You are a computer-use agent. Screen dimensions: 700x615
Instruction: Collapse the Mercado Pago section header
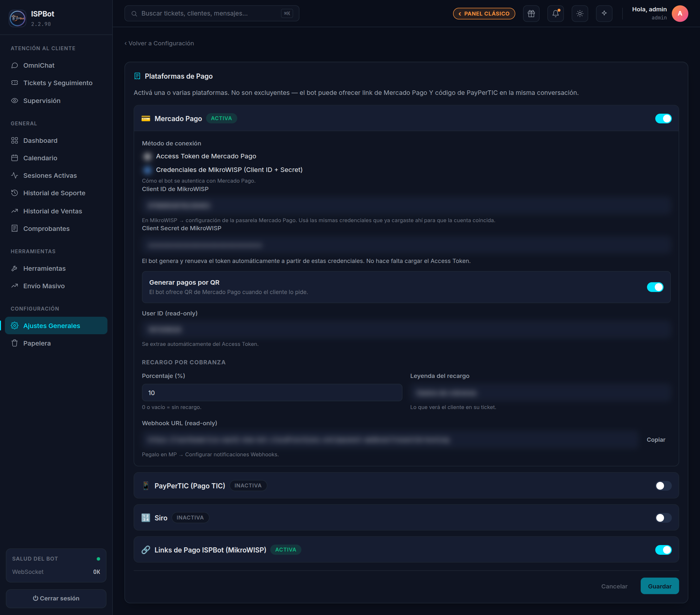coord(406,119)
